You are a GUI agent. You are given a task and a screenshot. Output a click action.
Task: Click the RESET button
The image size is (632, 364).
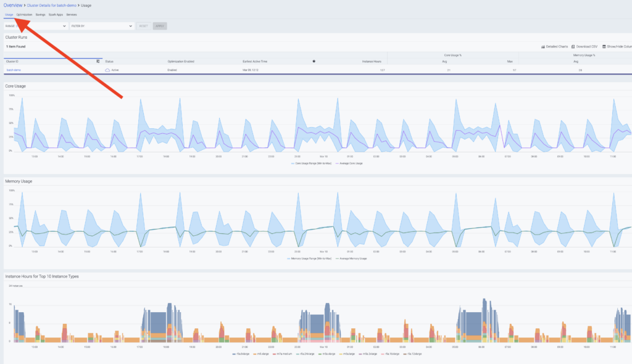point(144,27)
